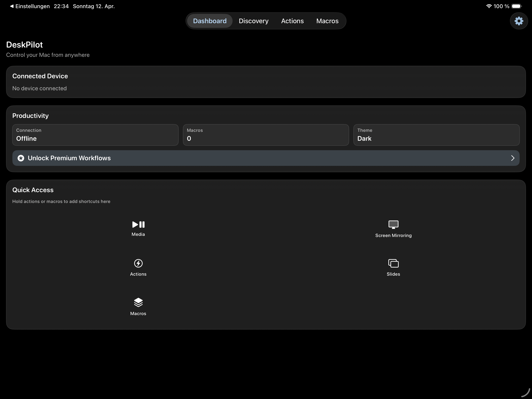Tap the Unlock Premium Workflows button
The image size is (532, 399).
click(x=266, y=158)
